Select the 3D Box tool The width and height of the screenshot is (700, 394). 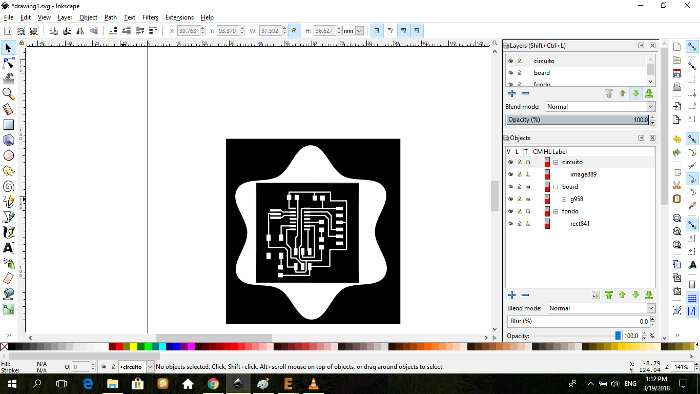8,140
